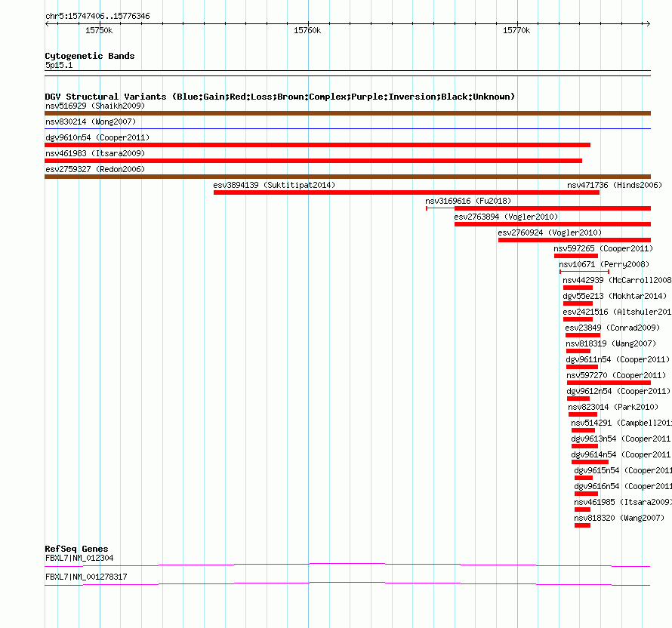
Task: Select the red dgv9610n54 loss bar
Action: coord(318,145)
